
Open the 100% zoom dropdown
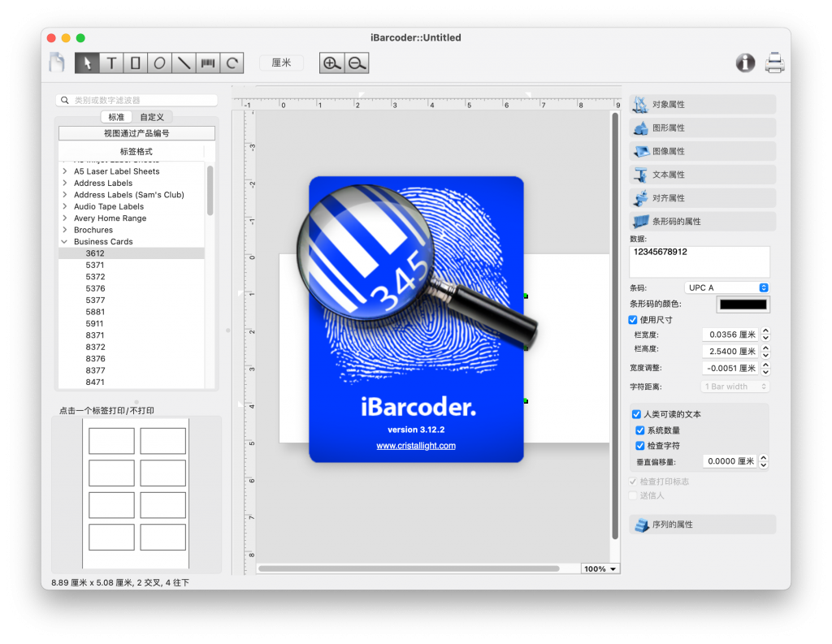(x=600, y=568)
